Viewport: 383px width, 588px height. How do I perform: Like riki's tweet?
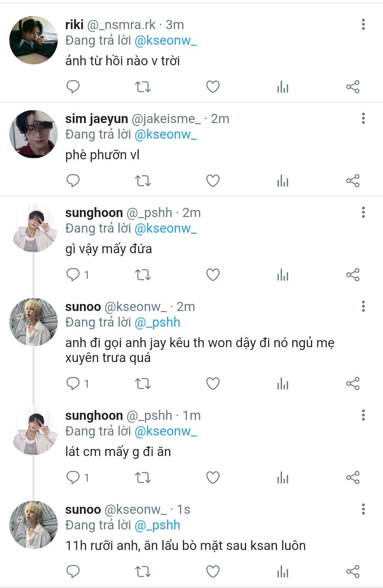[213, 87]
